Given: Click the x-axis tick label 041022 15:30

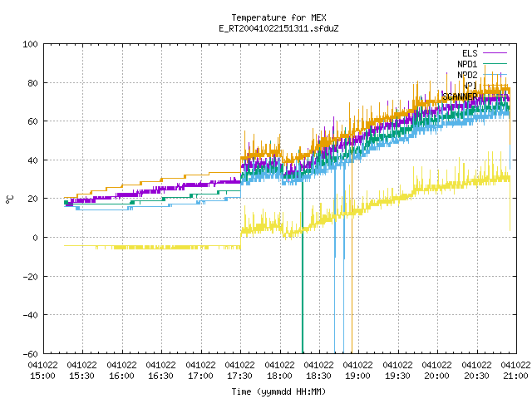Looking at the screenshot, I should pyautogui.click(x=82, y=371).
